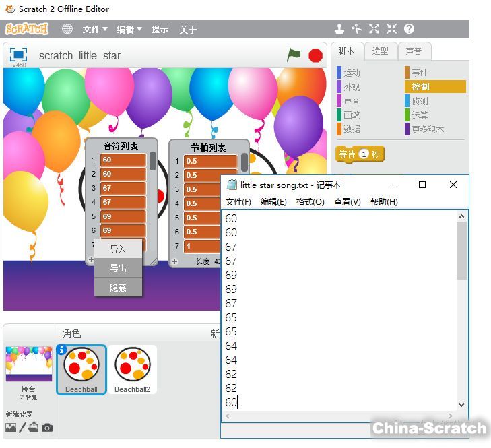The width and height of the screenshot is (491, 448).
Task: Select the grow sprite tool
Action: pyautogui.click(x=374, y=29)
